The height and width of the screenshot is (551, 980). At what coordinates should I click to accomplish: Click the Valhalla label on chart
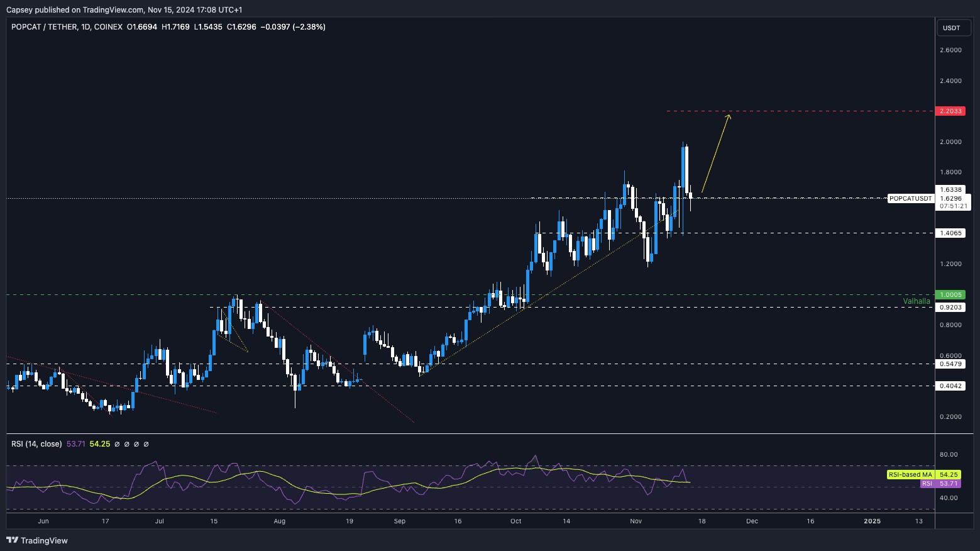pyautogui.click(x=917, y=301)
